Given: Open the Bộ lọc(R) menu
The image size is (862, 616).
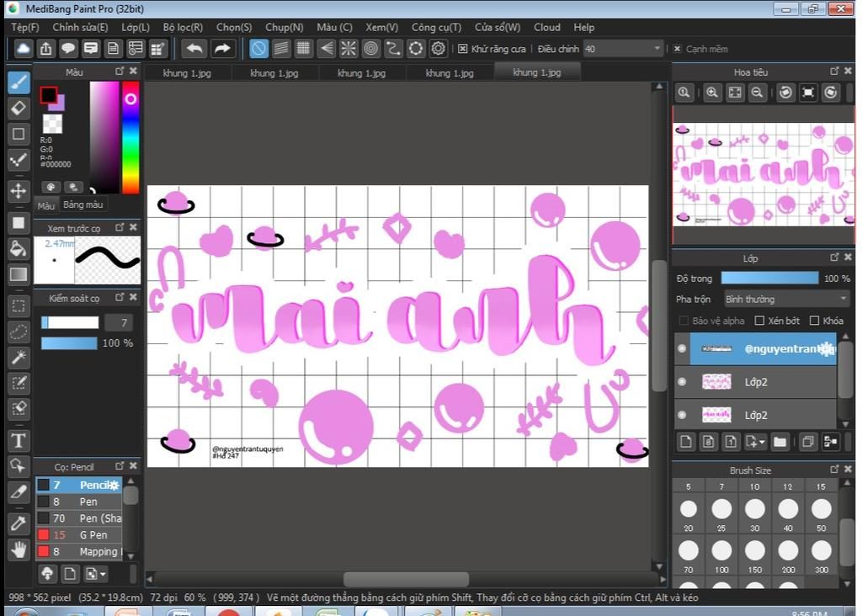Looking at the screenshot, I should [183, 27].
